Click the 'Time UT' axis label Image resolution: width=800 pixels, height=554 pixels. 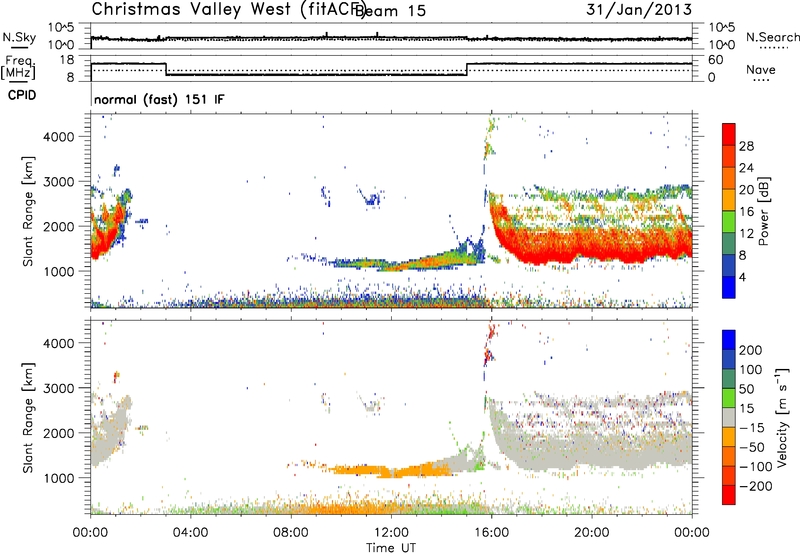tap(391, 548)
